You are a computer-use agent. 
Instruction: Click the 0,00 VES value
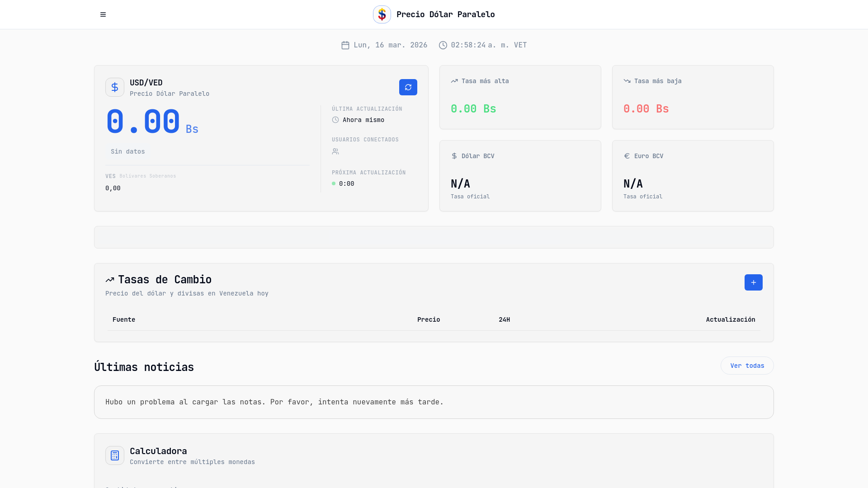(113, 188)
